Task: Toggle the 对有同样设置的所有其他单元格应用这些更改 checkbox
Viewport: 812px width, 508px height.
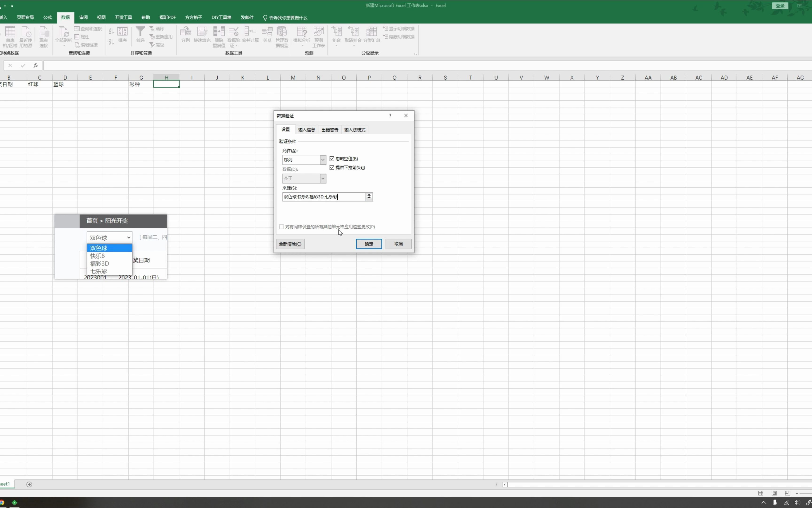Action: tap(281, 227)
